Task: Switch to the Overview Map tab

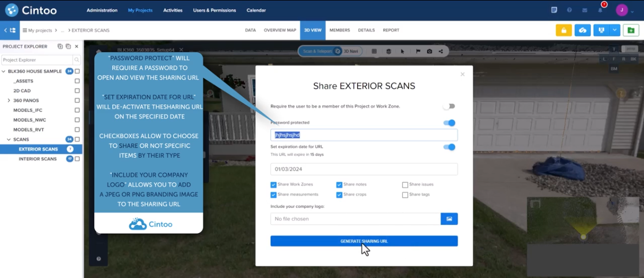Action: click(x=280, y=30)
